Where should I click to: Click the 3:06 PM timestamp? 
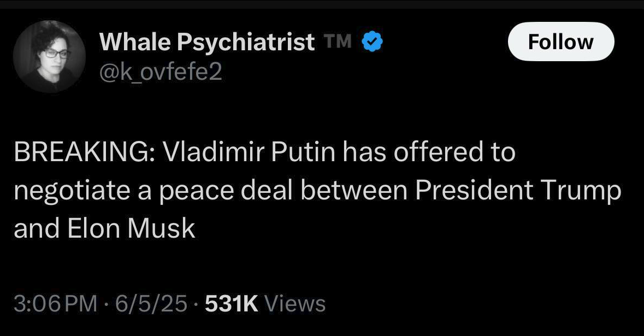click(x=56, y=304)
